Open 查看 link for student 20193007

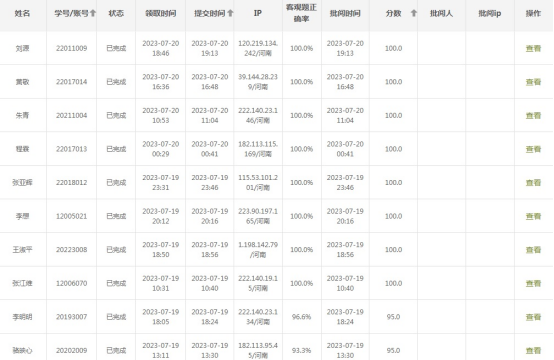coord(533,317)
